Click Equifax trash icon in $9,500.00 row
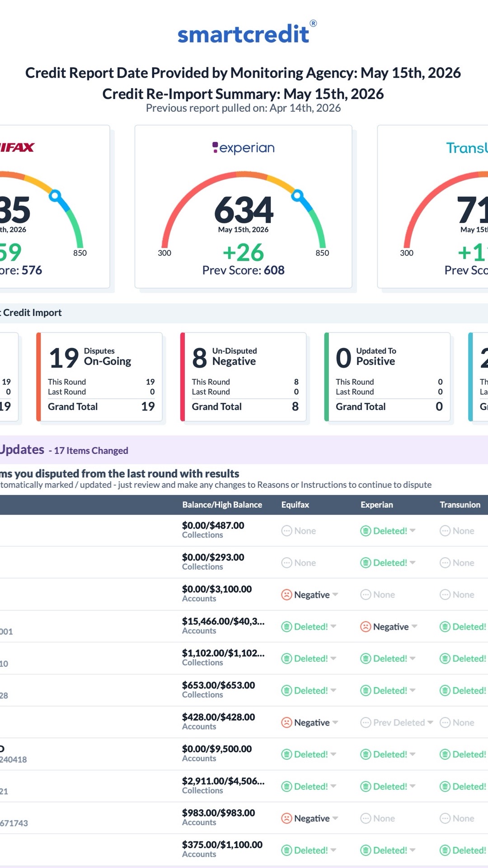Screen dimensions: 488x868 point(286,754)
